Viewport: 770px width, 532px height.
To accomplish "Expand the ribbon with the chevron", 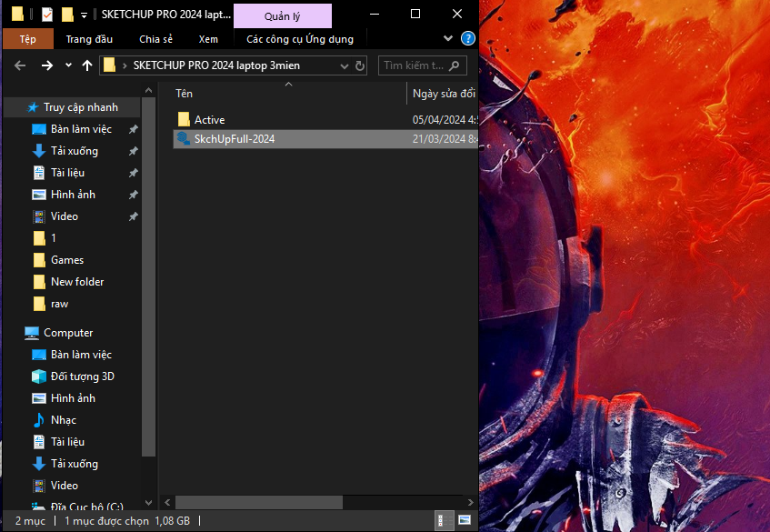I will pos(448,39).
